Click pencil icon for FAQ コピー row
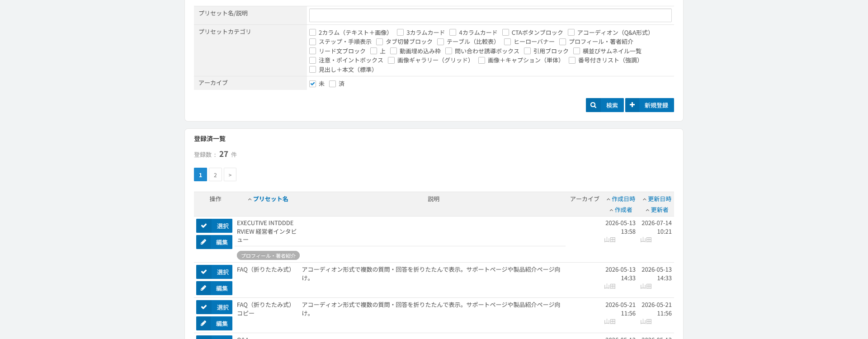Screen dimensions: 868x339 [203, 323]
